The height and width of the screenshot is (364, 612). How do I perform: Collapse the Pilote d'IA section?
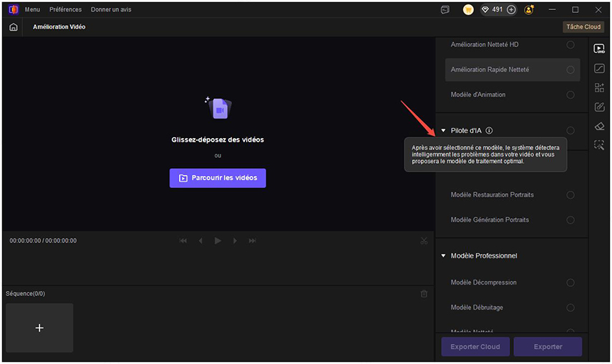443,131
